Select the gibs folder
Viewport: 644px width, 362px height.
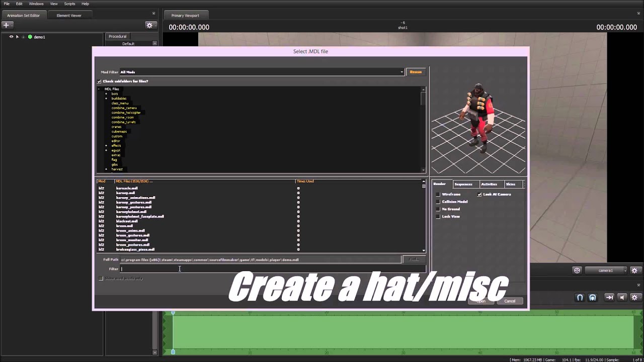click(114, 164)
